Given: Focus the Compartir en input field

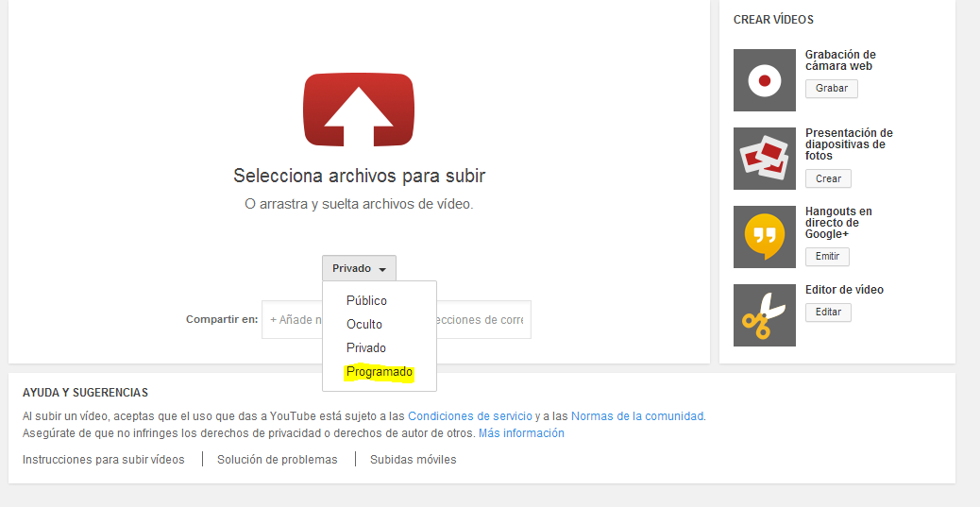Looking at the screenshot, I should 397,319.
